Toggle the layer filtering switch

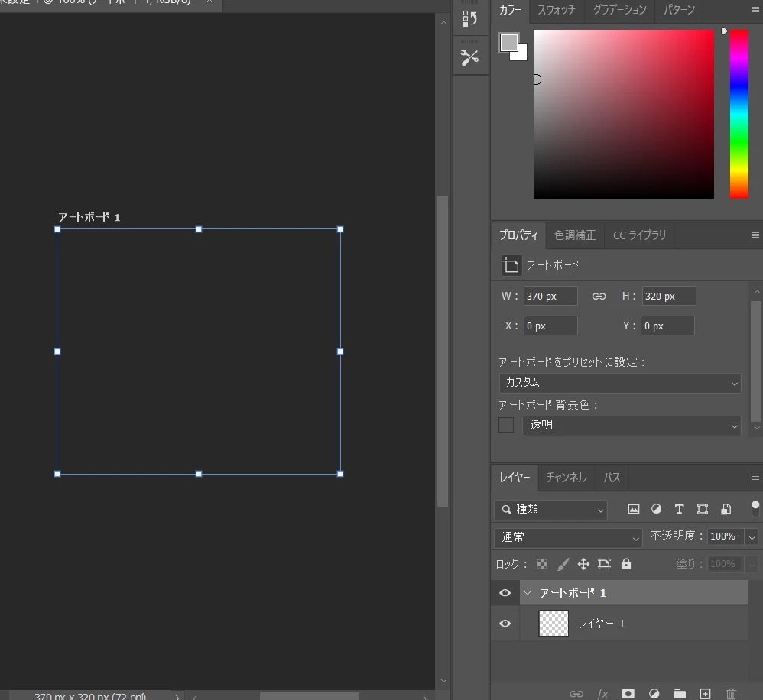tap(755, 509)
